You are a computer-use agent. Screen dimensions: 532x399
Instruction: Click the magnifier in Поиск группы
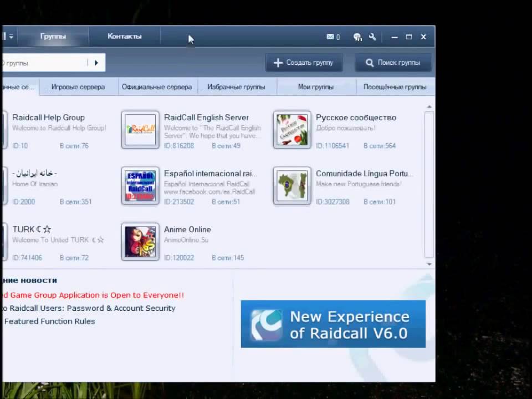[x=370, y=63]
